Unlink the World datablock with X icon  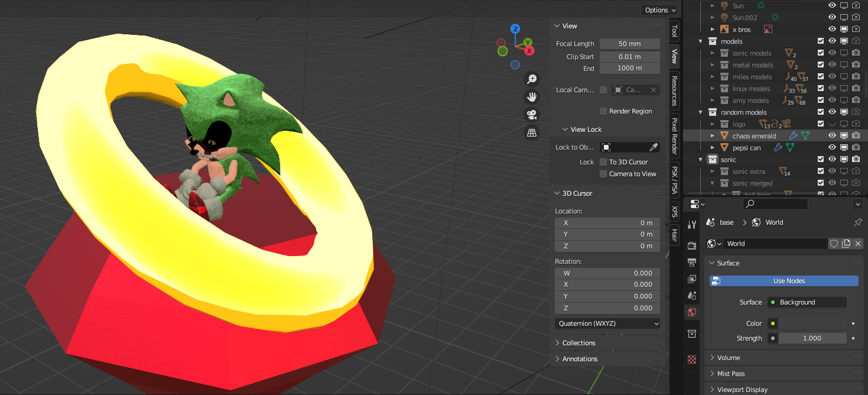(858, 244)
